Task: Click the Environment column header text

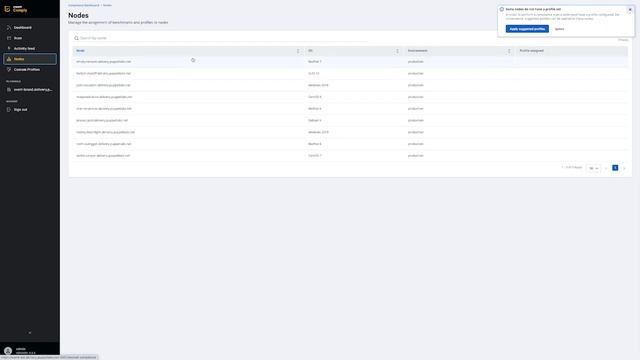Action: [418, 51]
